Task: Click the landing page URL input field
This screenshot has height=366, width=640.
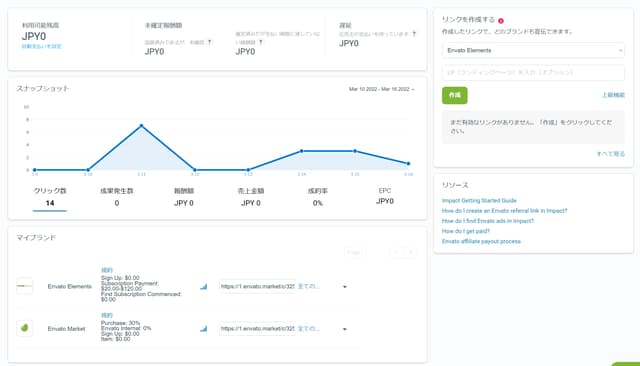Action: [533, 72]
